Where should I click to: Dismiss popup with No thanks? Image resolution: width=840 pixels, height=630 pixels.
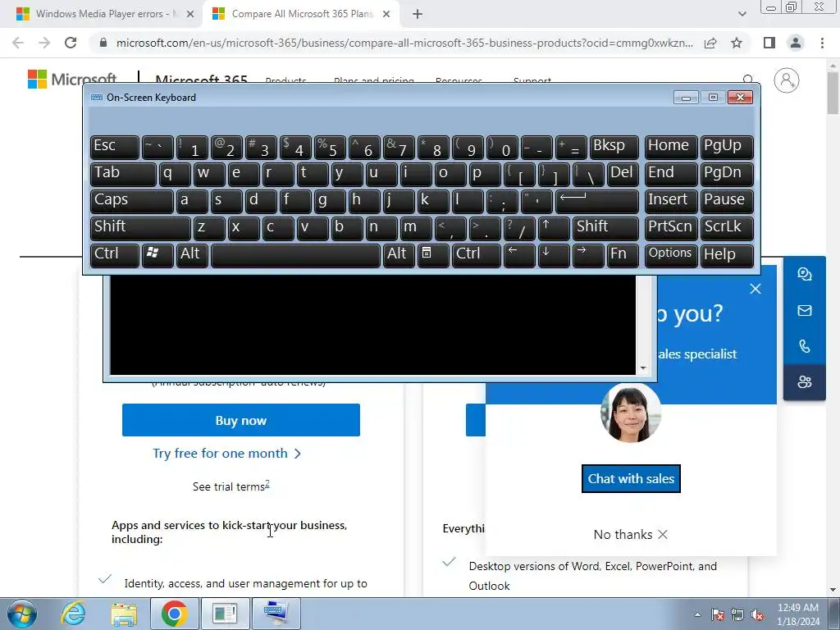pyautogui.click(x=631, y=535)
